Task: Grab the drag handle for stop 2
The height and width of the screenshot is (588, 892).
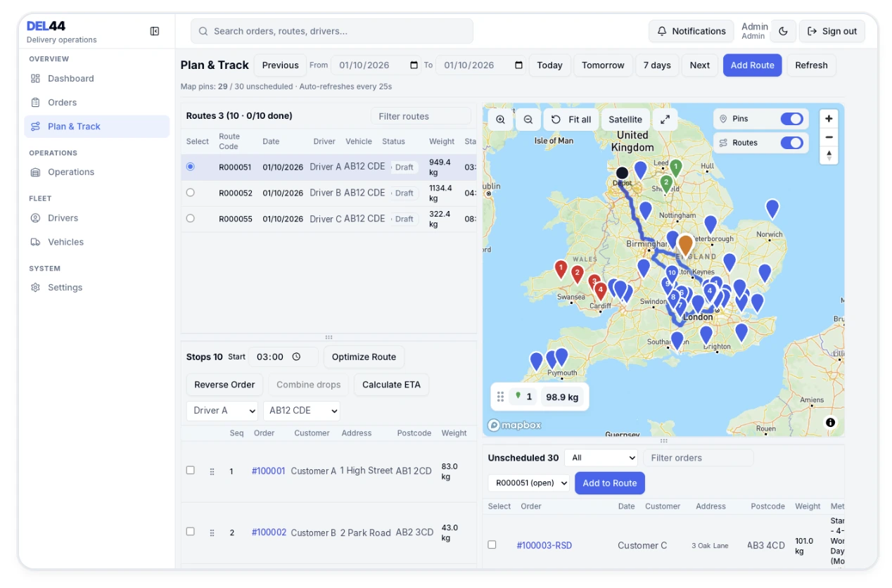Action: point(212,533)
